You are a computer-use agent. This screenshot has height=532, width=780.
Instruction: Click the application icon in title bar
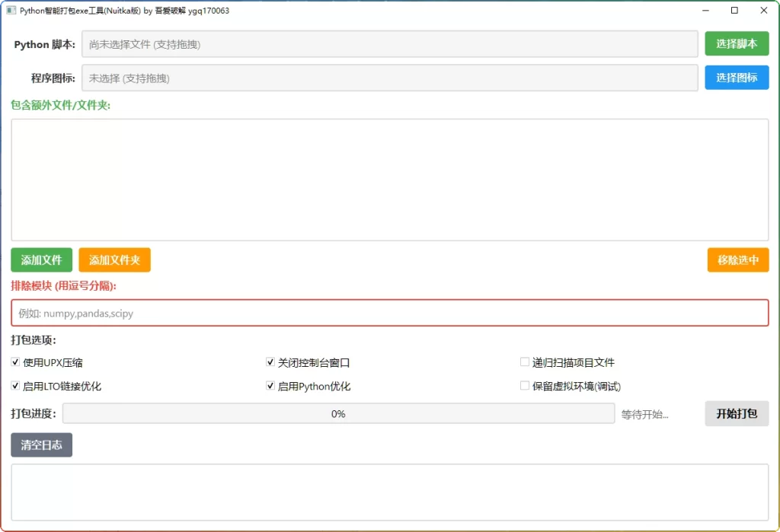pyautogui.click(x=11, y=10)
